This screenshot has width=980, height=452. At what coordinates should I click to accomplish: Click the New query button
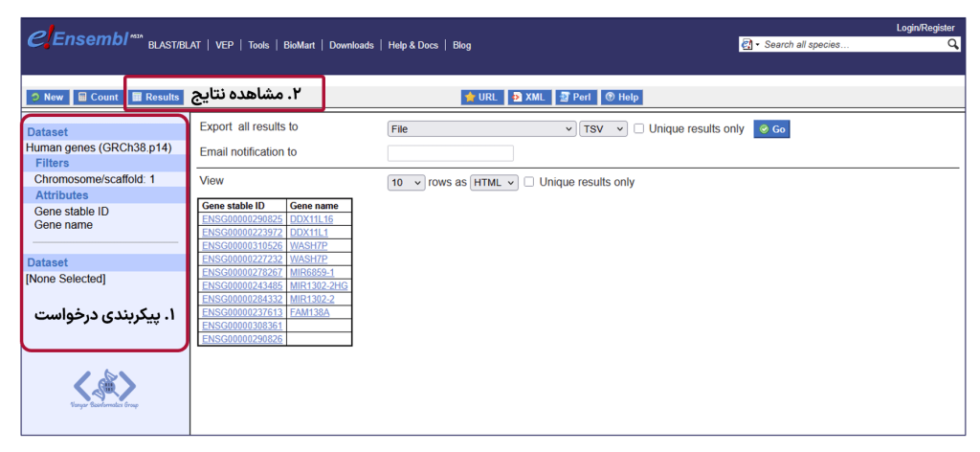click(47, 97)
